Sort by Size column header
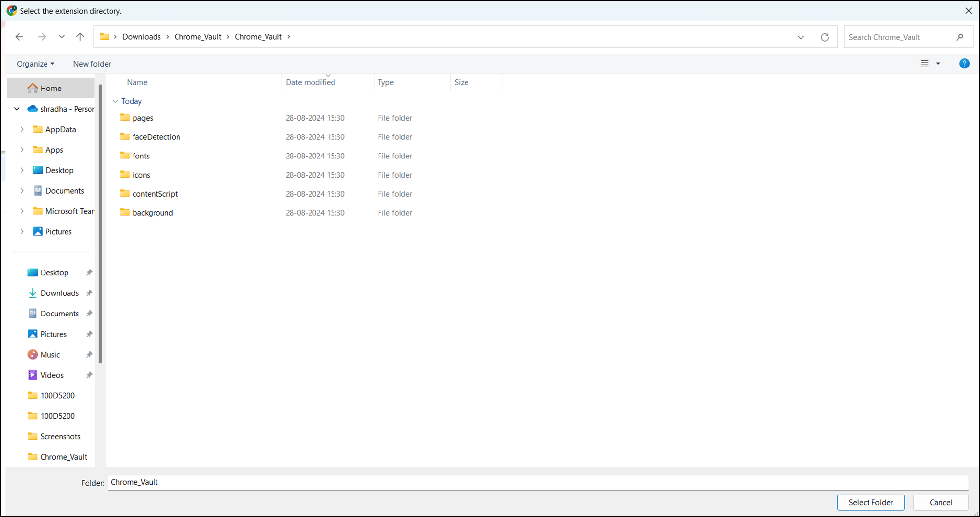Screen dimensions: 980x517 pos(461,82)
